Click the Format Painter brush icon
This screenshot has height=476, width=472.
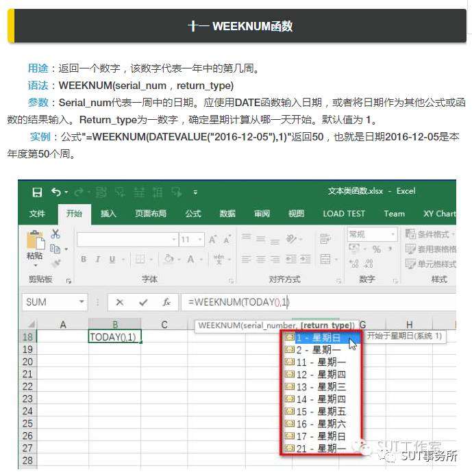[56, 263]
